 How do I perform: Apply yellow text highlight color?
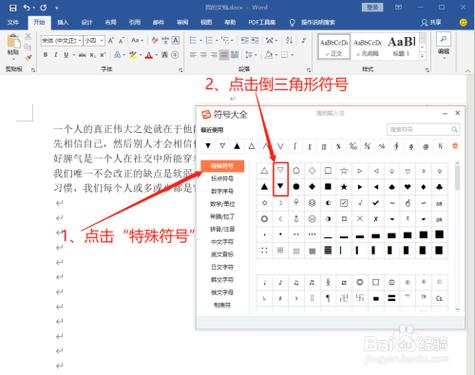tap(132, 55)
